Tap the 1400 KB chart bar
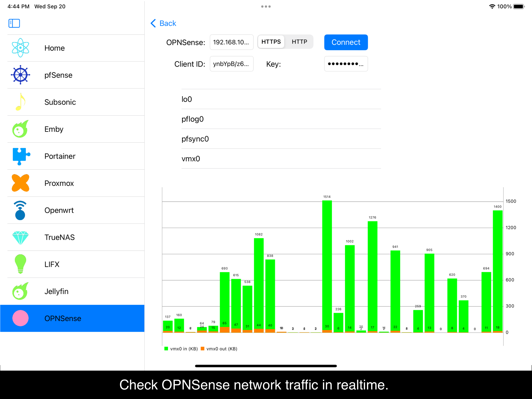The image size is (532, 399). click(497, 271)
